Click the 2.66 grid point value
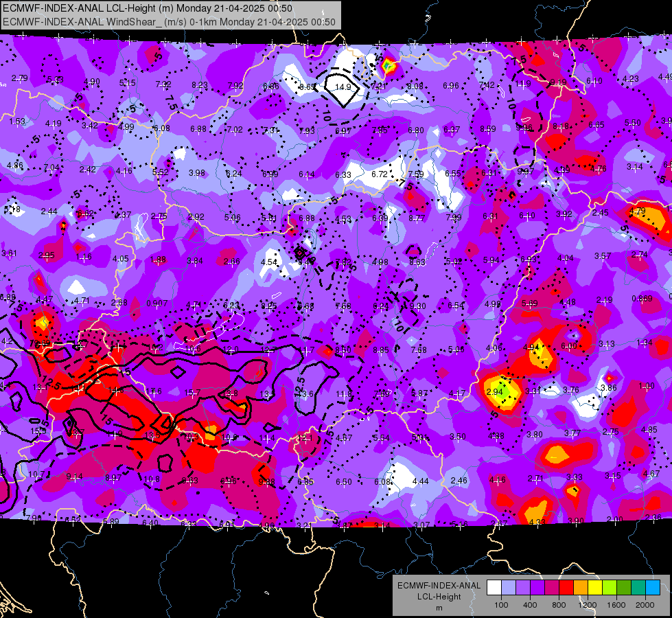Screen dimensions: 672x618 tap(232, 261)
